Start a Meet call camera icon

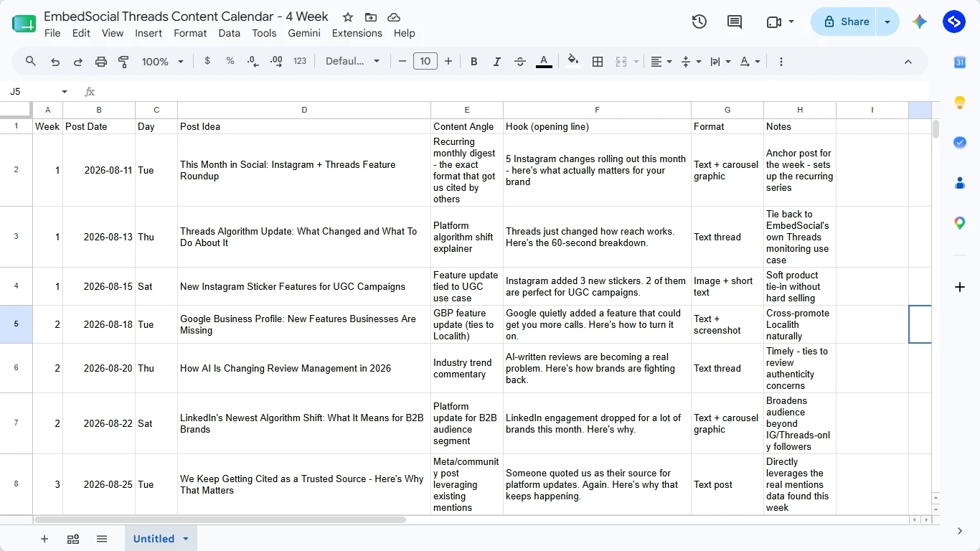[773, 22]
